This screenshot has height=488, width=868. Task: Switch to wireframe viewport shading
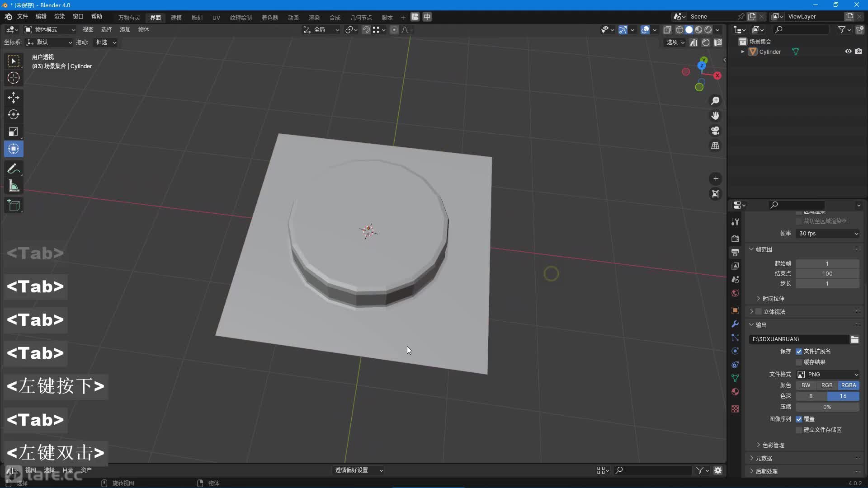click(x=679, y=30)
